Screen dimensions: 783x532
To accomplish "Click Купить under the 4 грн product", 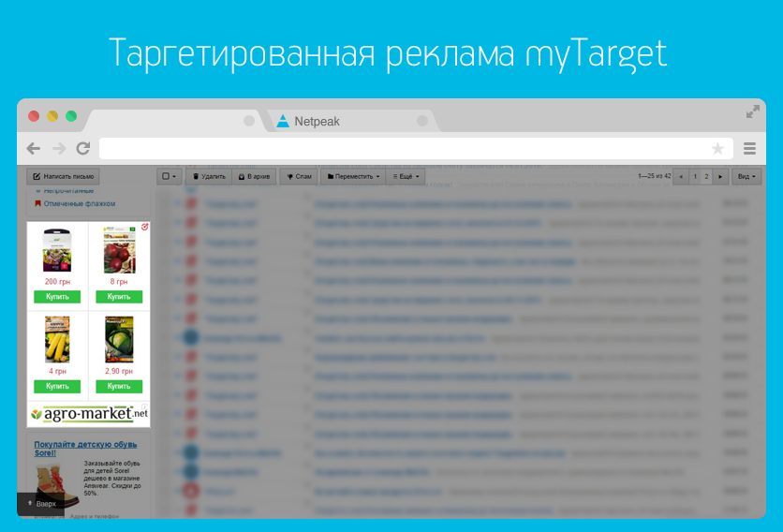I will point(57,386).
